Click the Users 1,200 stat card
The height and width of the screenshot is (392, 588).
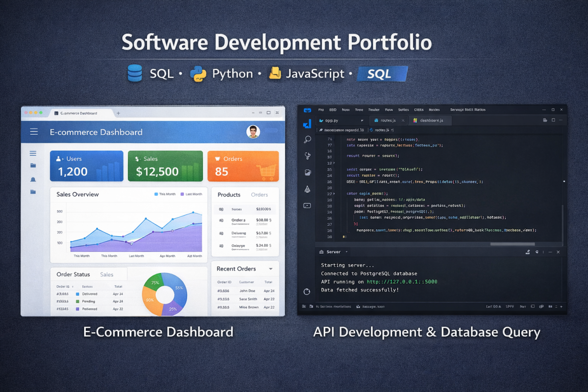(79, 166)
